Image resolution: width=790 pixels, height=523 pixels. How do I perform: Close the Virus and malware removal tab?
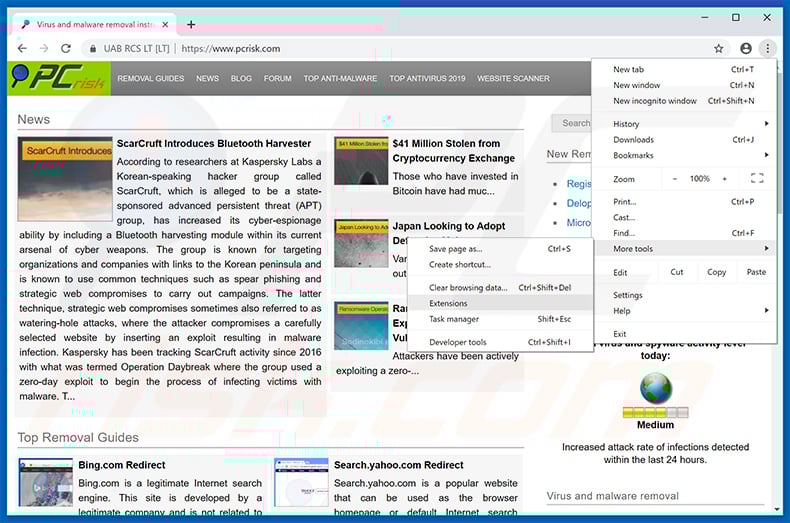point(165,24)
